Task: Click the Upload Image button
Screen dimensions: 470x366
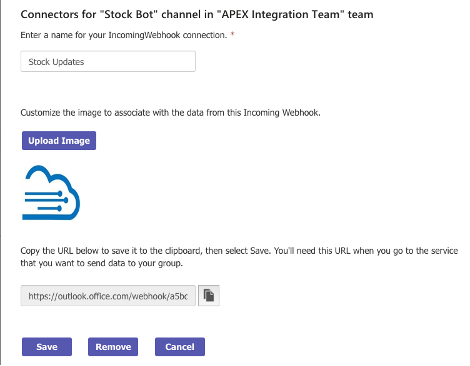Action: [x=59, y=141]
